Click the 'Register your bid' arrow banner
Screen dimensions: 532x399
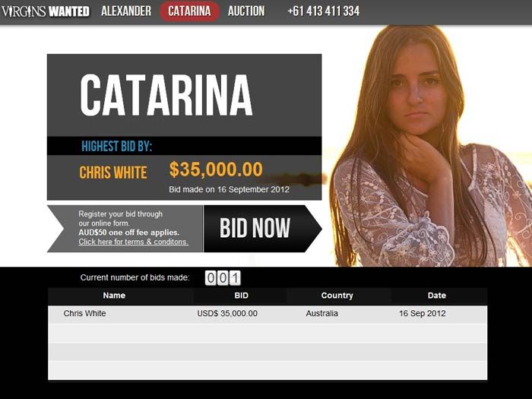[x=125, y=228]
